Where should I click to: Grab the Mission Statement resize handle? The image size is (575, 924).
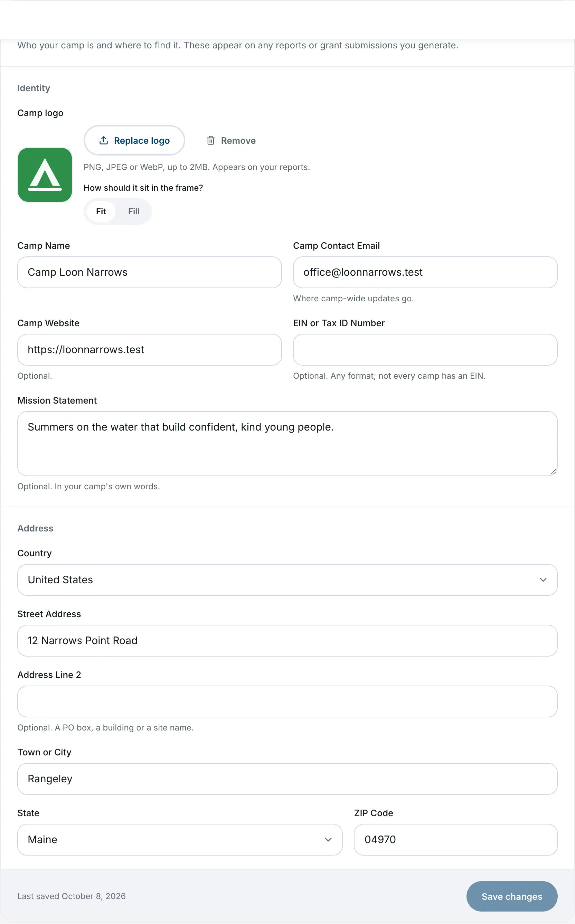pyautogui.click(x=553, y=472)
